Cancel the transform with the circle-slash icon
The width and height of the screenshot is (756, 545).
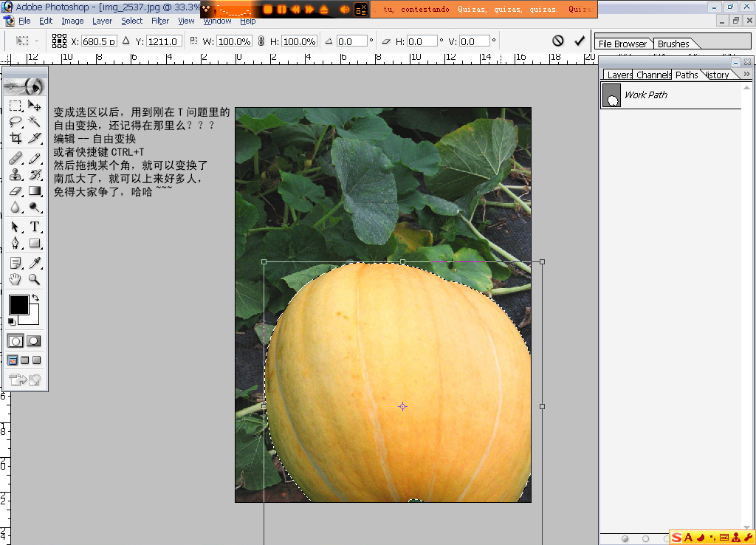[558, 41]
